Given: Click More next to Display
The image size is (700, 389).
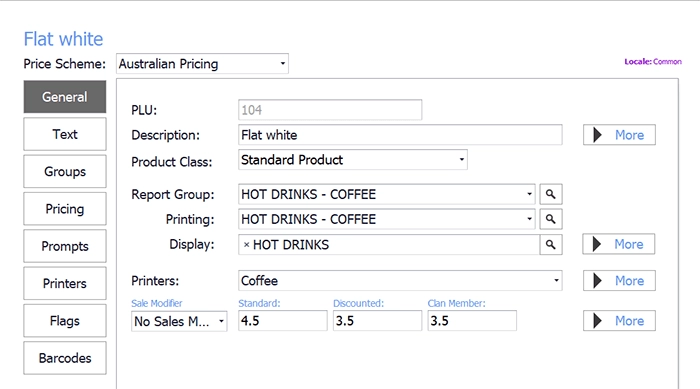Looking at the screenshot, I should click(619, 244).
